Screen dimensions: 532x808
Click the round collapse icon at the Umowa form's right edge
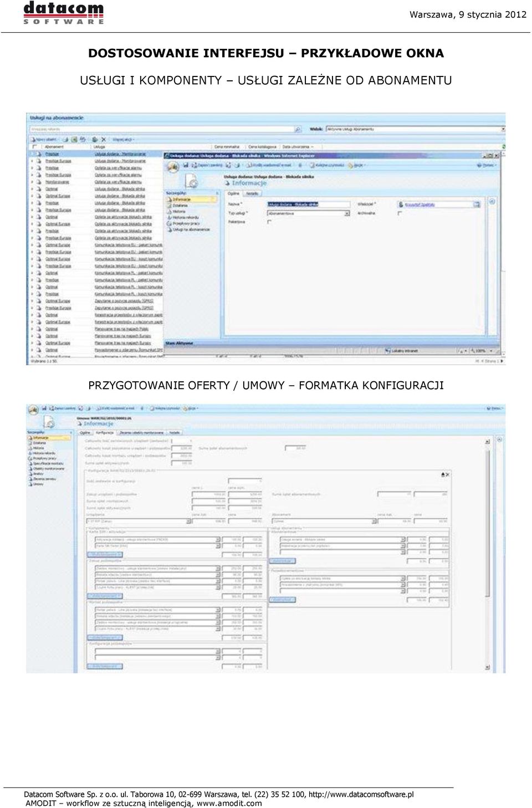click(499, 439)
